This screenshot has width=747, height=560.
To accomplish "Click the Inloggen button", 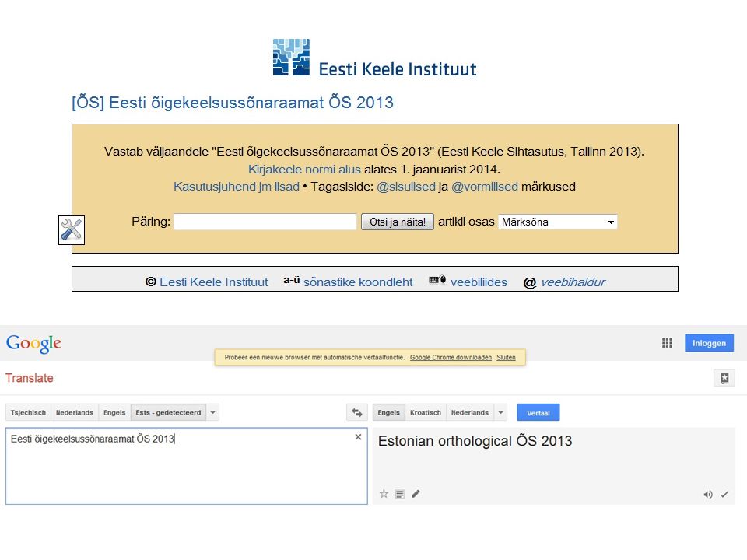I will [x=709, y=343].
